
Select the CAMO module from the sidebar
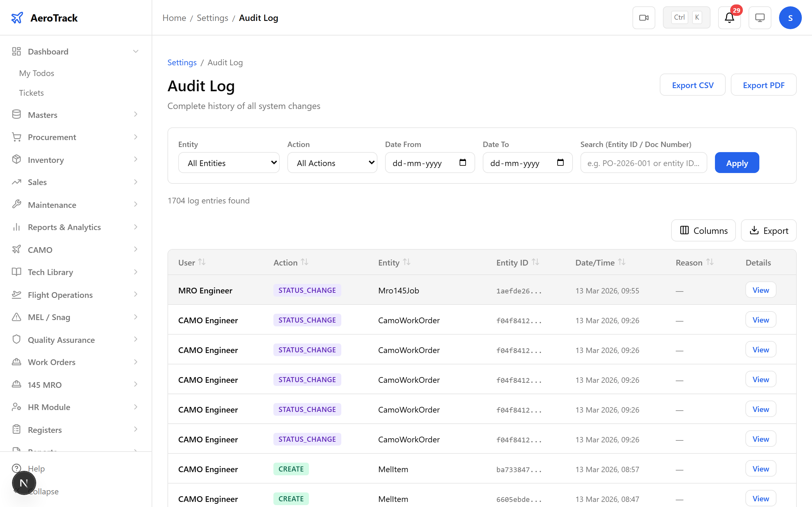point(40,249)
